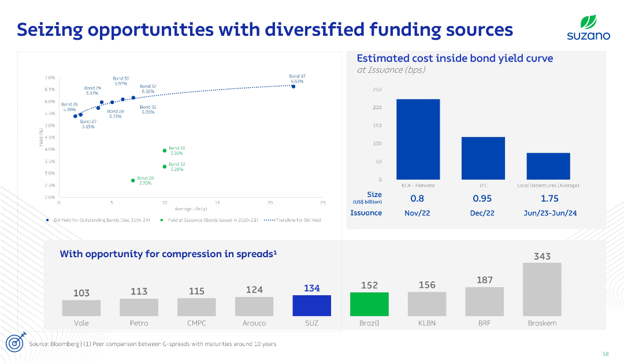Viewport: 624px width, 364px height.
Task: Click the 152 value above Brazil
Action: [x=369, y=285]
